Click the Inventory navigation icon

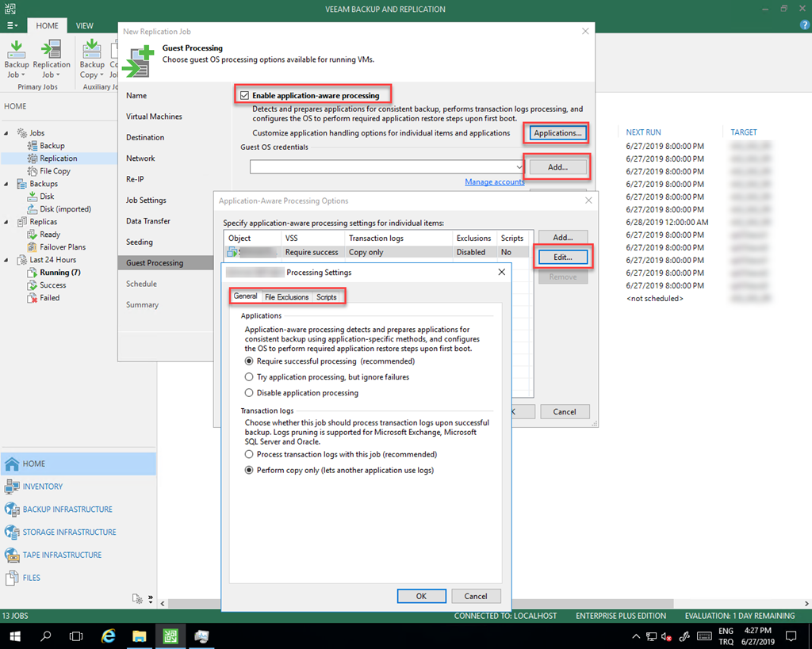(x=12, y=487)
